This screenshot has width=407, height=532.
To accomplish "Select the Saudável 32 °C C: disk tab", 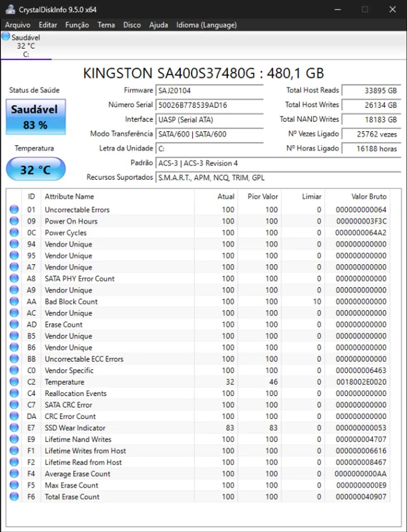I will point(26,46).
